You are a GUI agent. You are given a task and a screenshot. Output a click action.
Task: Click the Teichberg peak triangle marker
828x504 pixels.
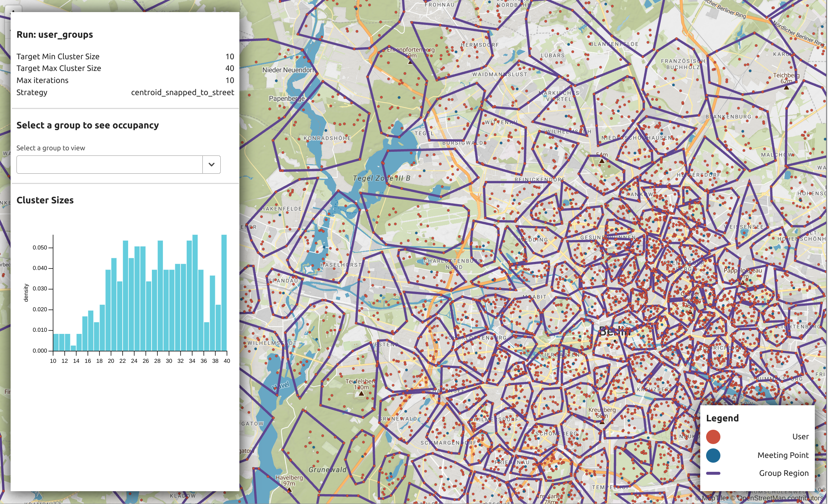[786, 87]
